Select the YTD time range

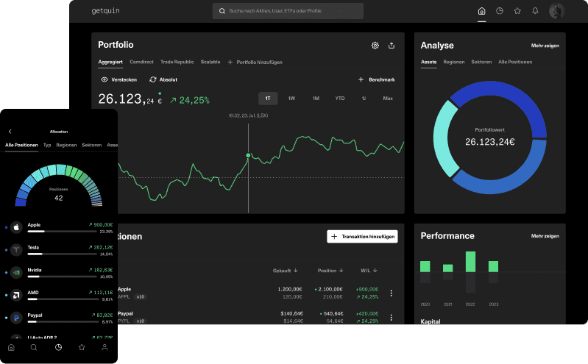point(340,99)
